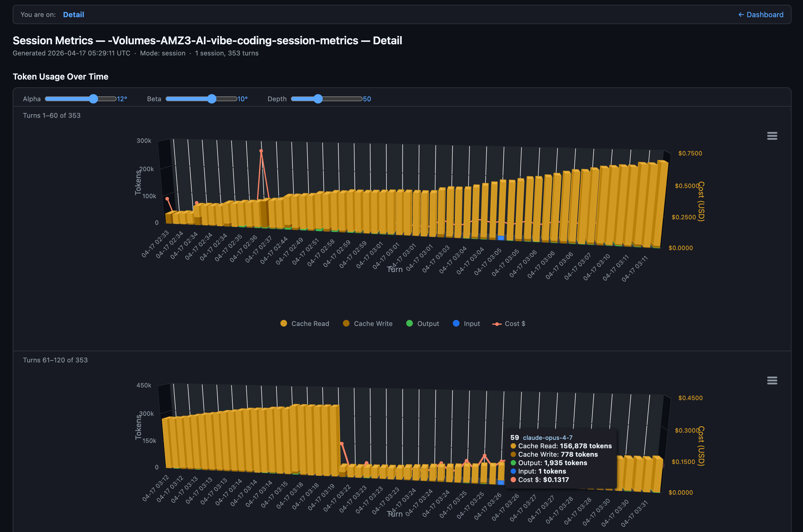Click the blue Input segment in first chart

point(501,238)
